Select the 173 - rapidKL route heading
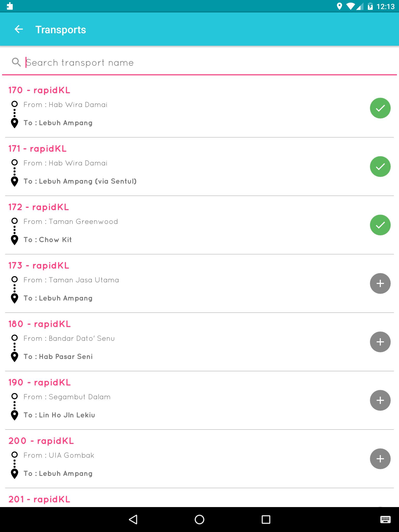This screenshot has width=399, height=532. tap(39, 265)
